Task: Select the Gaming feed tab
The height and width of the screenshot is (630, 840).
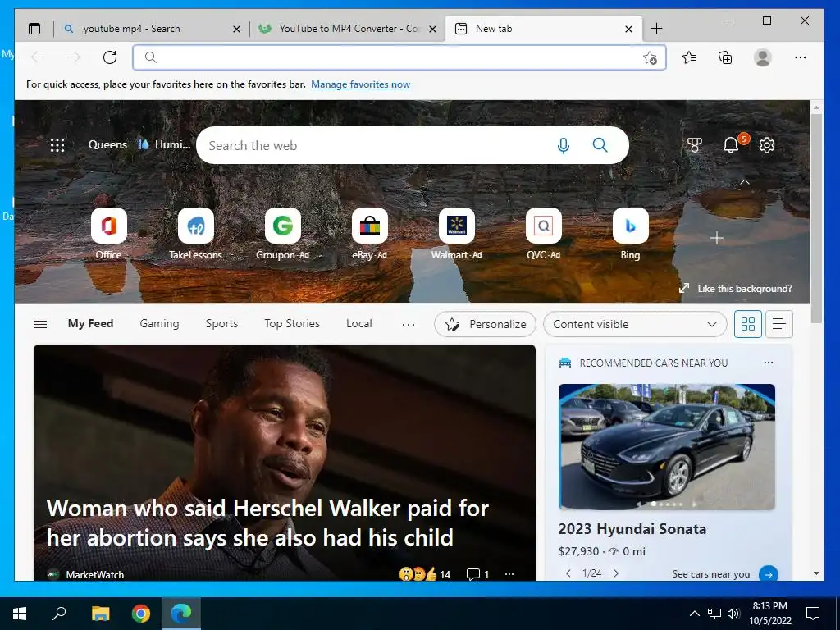Action: (x=159, y=323)
